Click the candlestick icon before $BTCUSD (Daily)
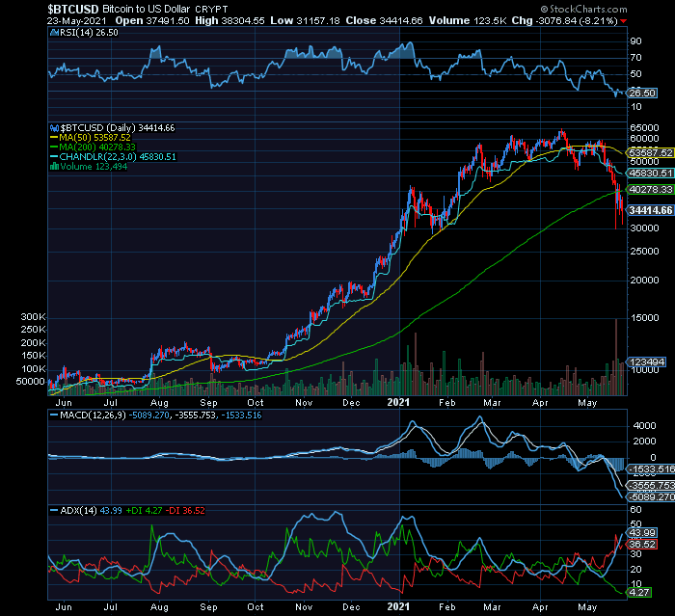The image size is (675, 616). coord(54,128)
